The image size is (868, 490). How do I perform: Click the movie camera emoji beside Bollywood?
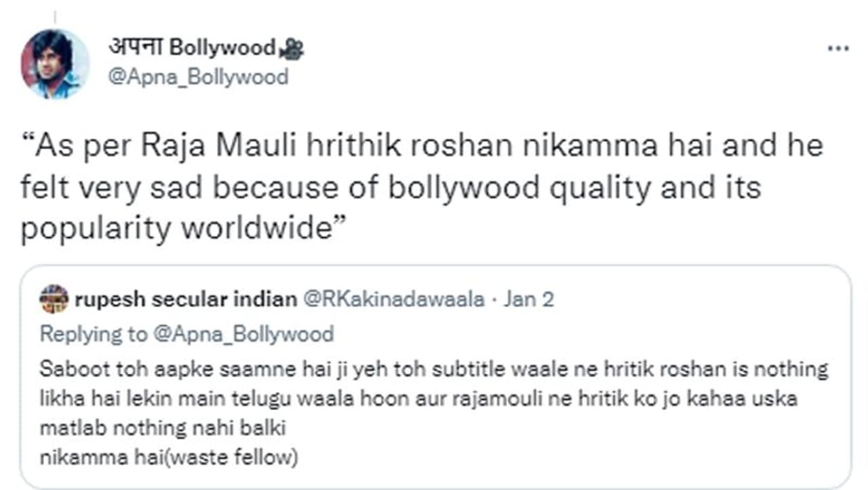[x=292, y=48]
